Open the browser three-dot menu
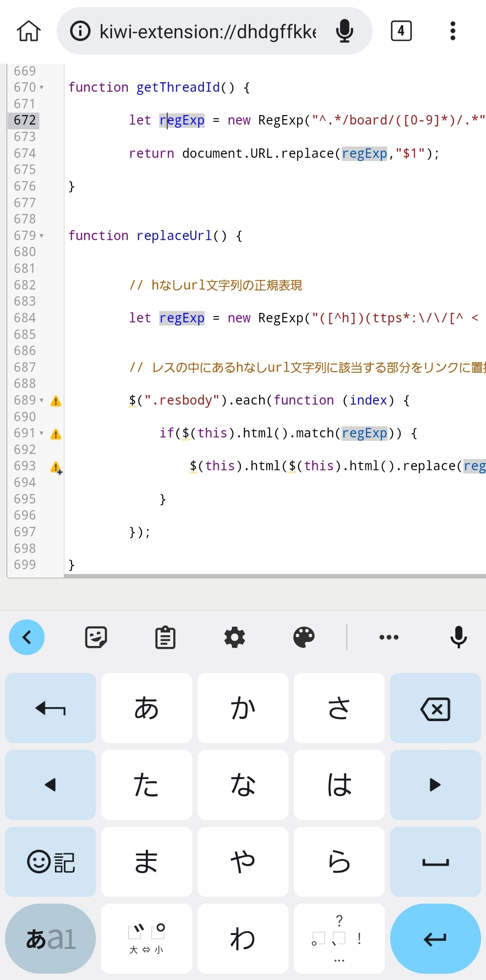This screenshot has height=980, width=486. pos(453,31)
